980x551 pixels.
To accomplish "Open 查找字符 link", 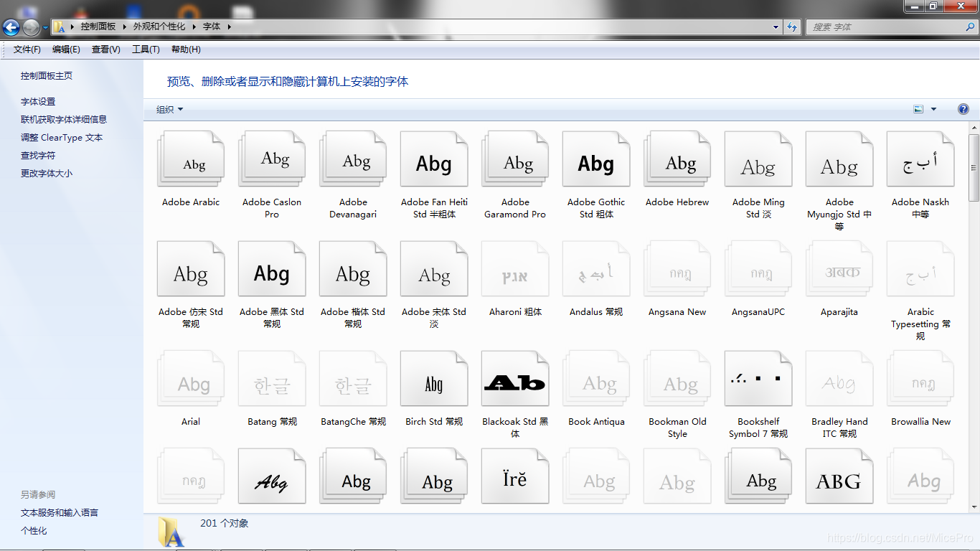I will click(x=38, y=156).
